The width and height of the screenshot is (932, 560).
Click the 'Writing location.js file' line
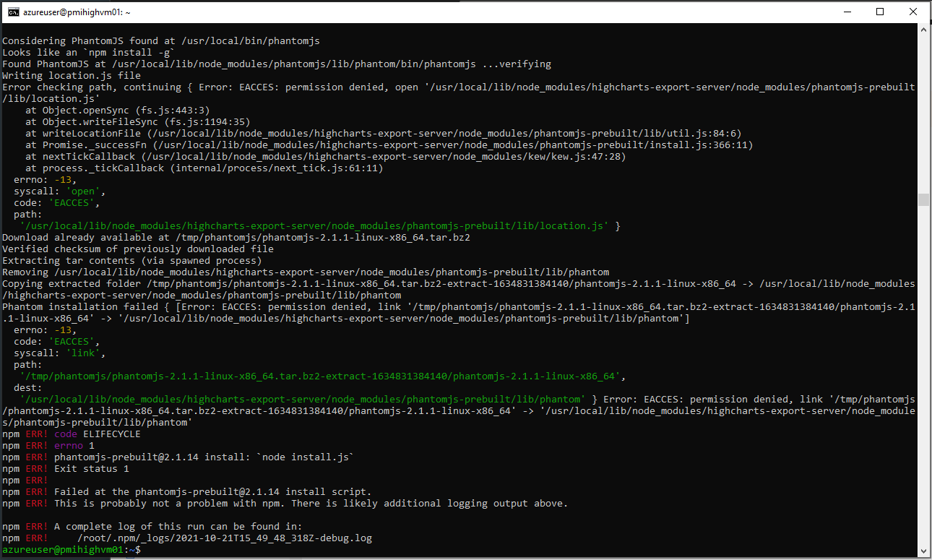pos(72,76)
